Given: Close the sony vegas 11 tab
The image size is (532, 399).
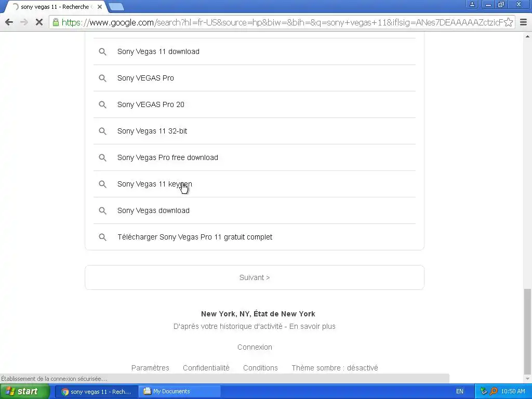Looking at the screenshot, I should (100, 7).
